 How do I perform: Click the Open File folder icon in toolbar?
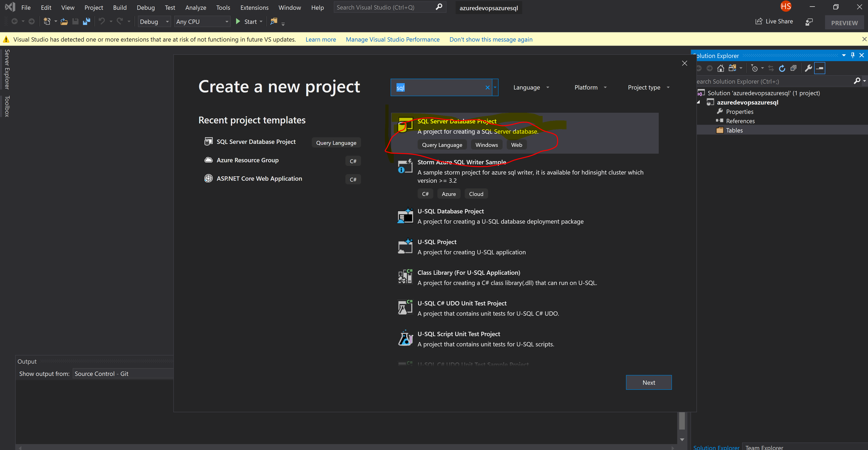point(64,22)
